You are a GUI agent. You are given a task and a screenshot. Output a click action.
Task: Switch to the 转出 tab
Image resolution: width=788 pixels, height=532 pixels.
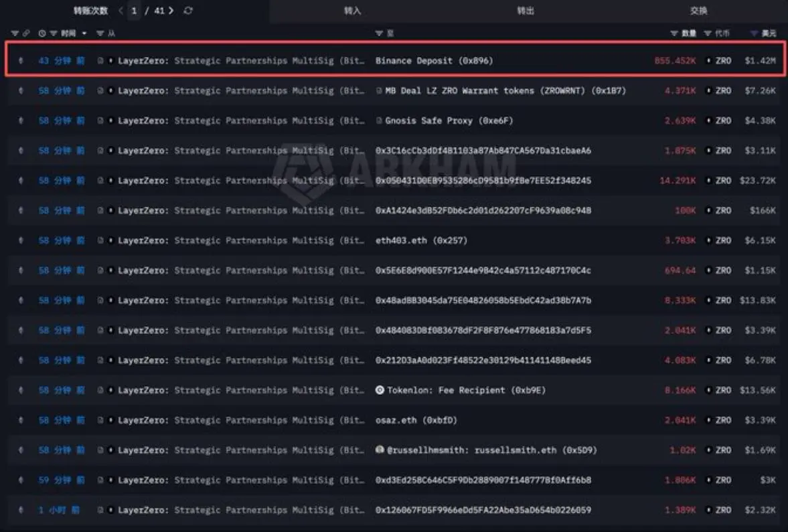click(x=526, y=11)
